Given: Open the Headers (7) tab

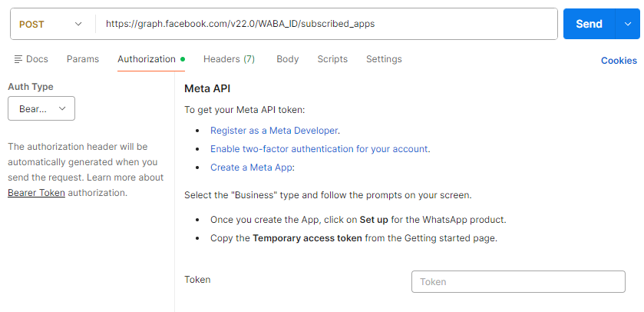Looking at the screenshot, I should (x=229, y=59).
